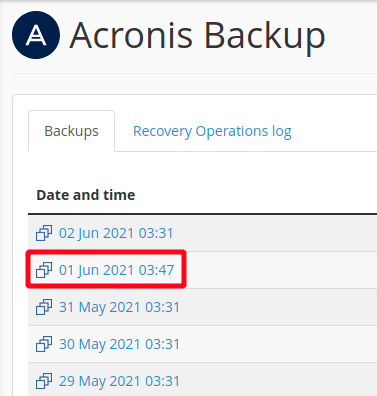The height and width of the screenshot is (396, 377).
Task: Click the 29 May date text
Action: 82,381
